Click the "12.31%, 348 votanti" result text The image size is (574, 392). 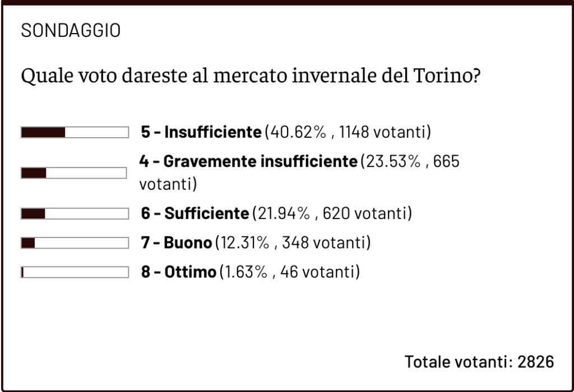[293, 243]
